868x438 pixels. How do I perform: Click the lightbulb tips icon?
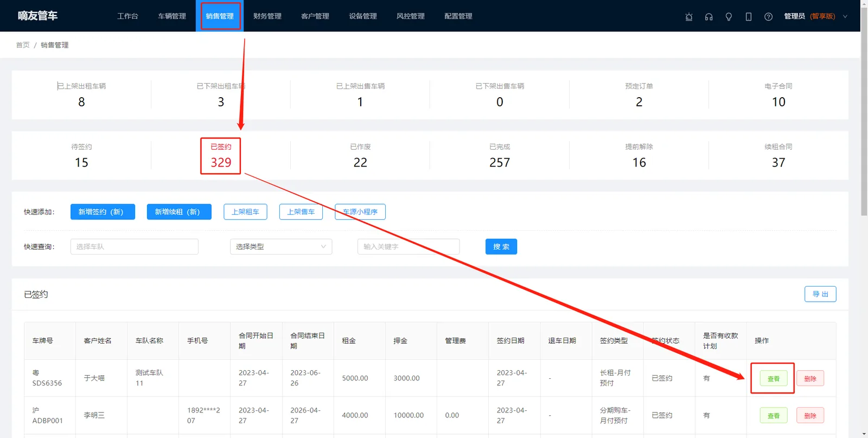[x=729, y=16]
